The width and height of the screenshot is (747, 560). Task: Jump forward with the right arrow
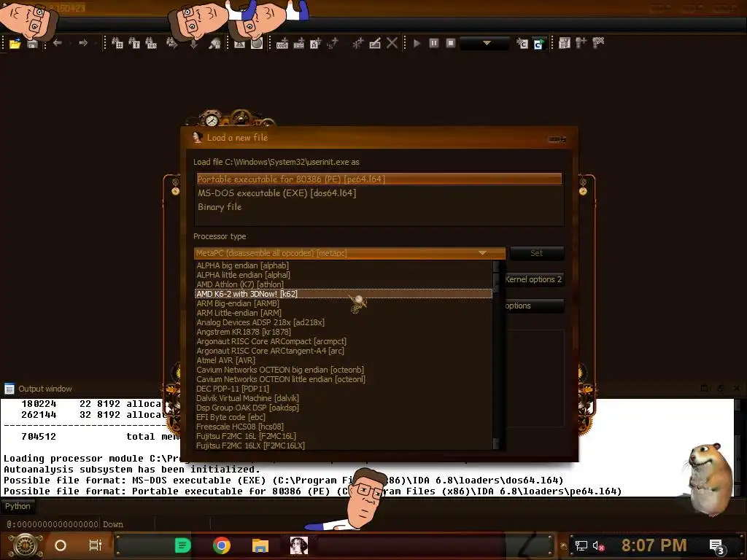tap(83, 43)
